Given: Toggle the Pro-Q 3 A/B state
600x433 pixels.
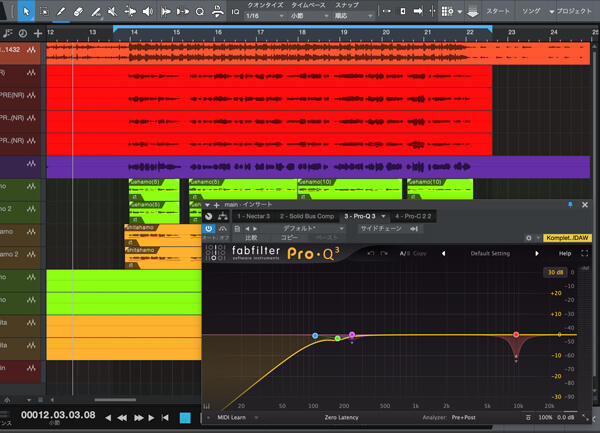Looking at the screenshot, I should point(404,253).
